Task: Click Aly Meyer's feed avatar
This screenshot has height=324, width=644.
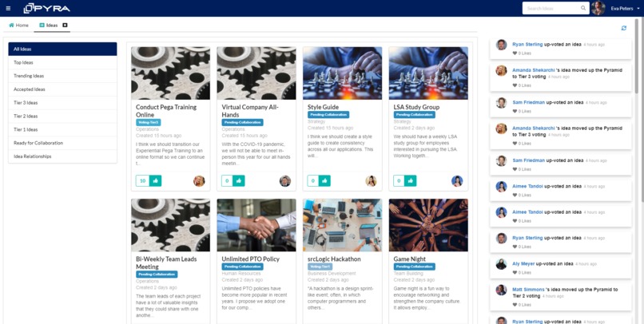Action: pos(501,264)
